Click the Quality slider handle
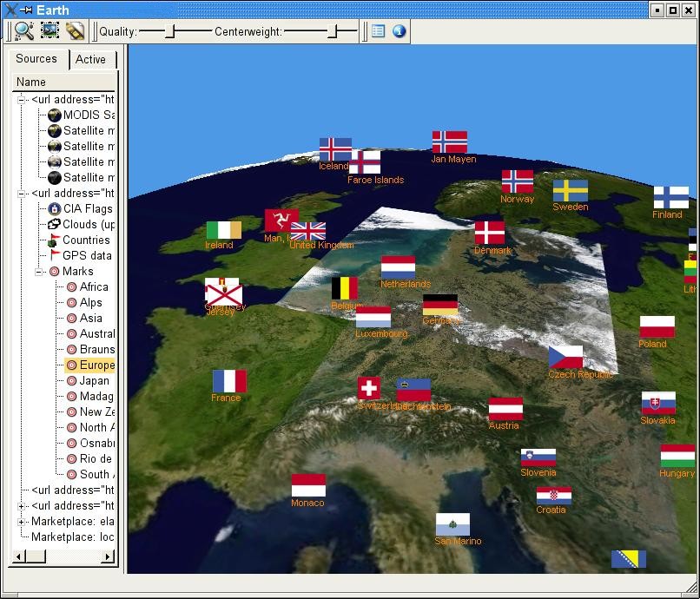 tap(170, 32)
